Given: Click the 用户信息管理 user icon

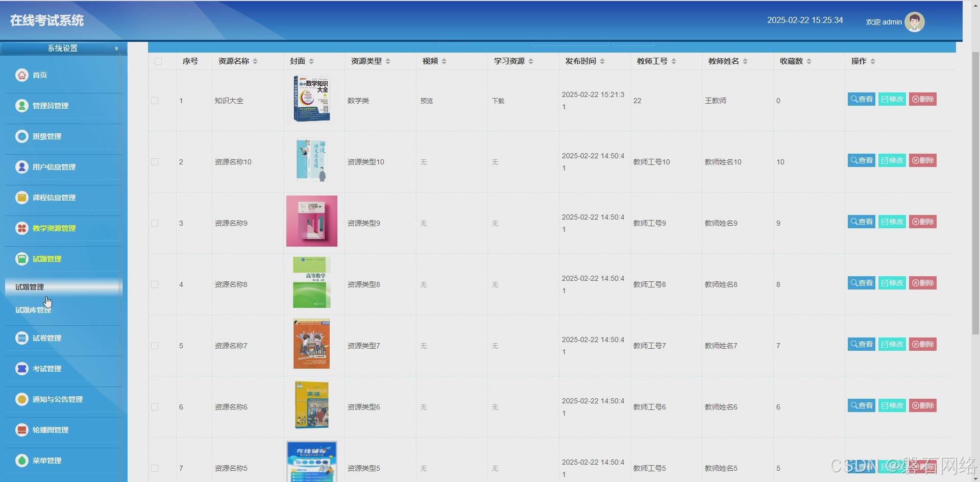Looking at the screenshot, I should click(21, 167).
